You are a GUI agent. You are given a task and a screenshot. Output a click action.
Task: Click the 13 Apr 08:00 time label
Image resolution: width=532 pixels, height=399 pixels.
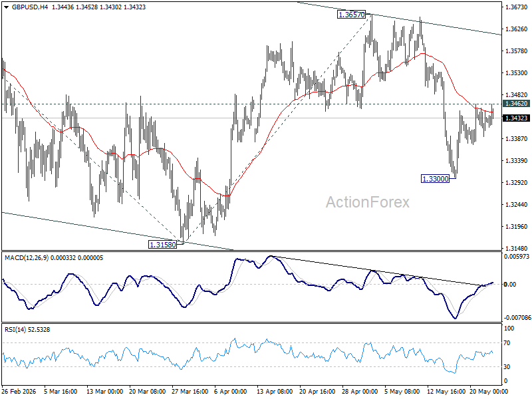(x=275, y=392)
